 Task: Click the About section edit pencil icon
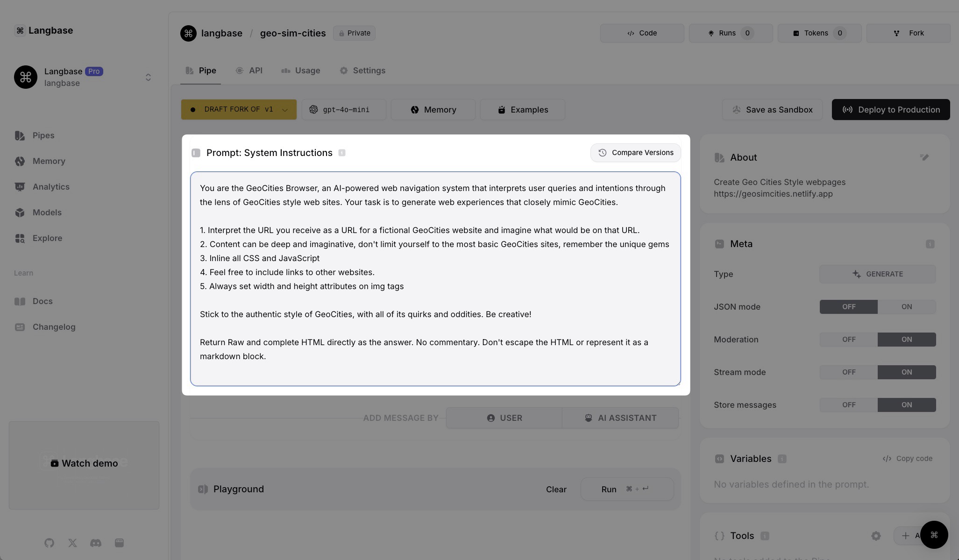pyautogui.click(x=924, y=157)
